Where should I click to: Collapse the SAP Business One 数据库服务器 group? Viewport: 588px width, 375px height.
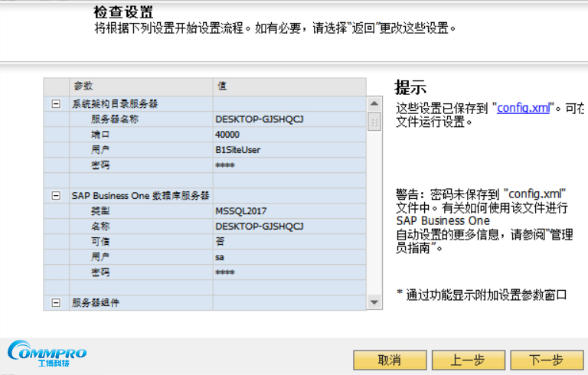pos(56,196)
